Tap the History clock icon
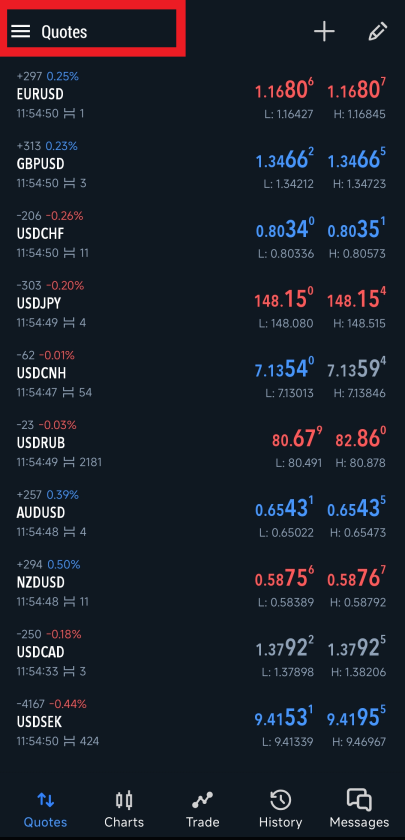The image size is (405, 840). click(x=280, y=801)
